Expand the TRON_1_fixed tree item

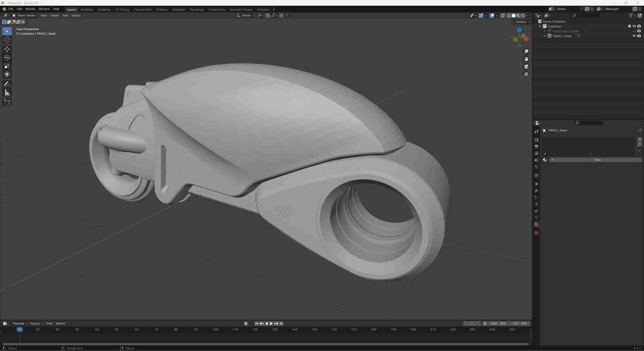544,36
